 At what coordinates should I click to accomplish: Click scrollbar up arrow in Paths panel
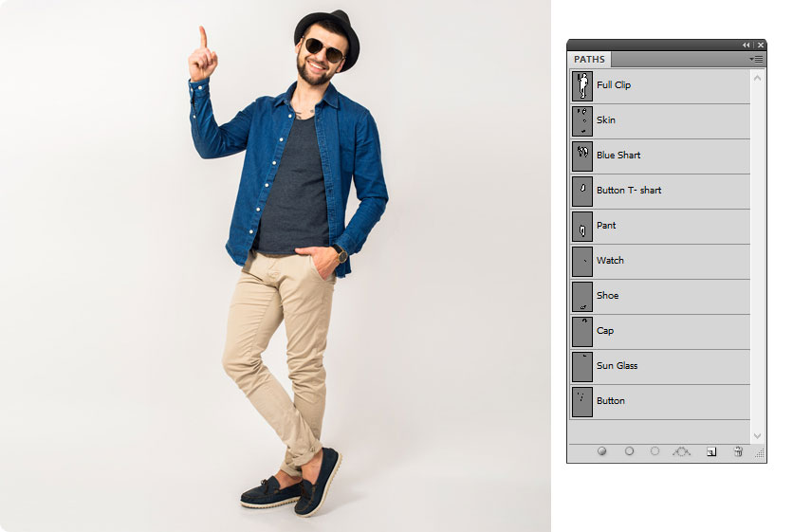[x=757, y=75]
